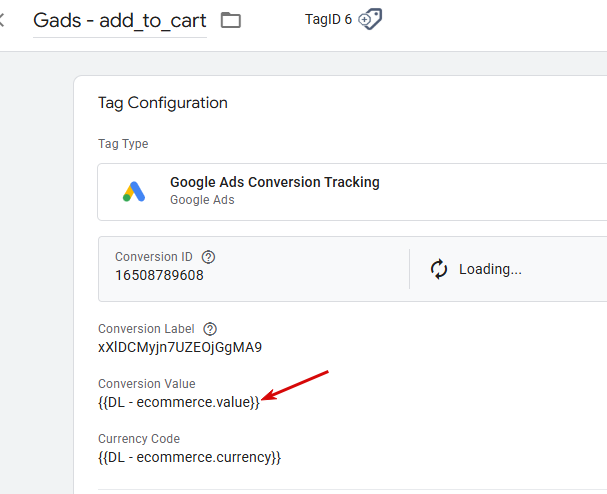
Task: Click the Currency Code field label
Action: click(x=139, y=439)
